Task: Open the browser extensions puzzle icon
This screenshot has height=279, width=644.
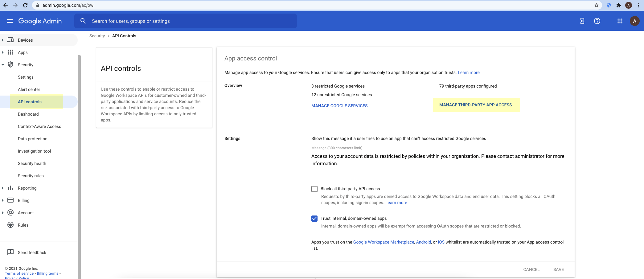Action: tap(618, 5)
